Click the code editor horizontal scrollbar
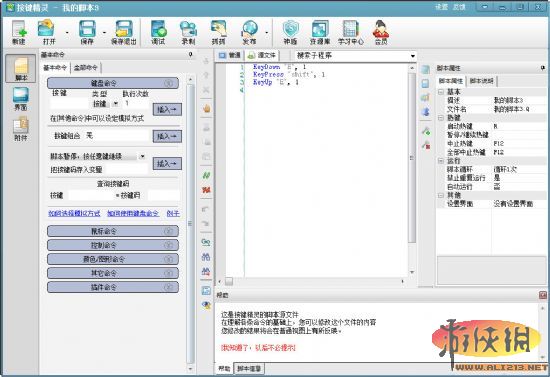Viewport: 550px width, 377px height. 311,281
